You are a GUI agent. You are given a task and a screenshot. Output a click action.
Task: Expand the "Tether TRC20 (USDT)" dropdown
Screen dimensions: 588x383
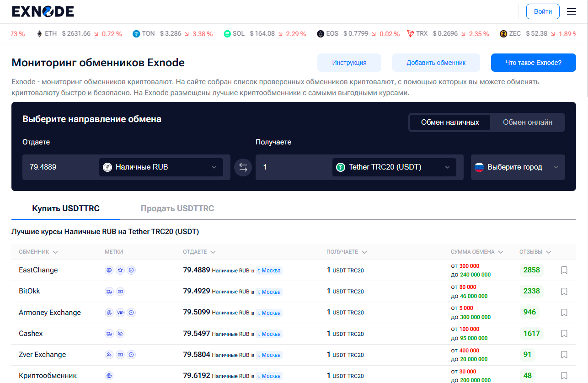[394, 167]
